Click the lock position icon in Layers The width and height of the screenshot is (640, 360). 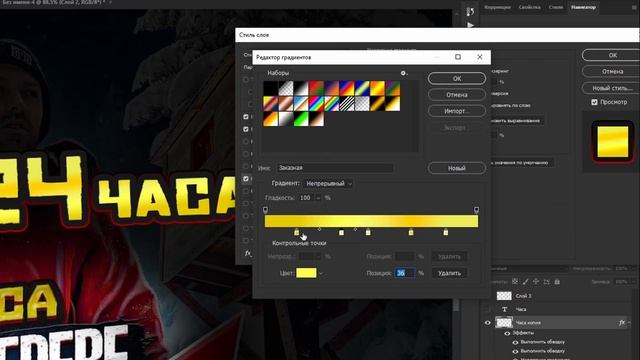click(536, 282)
